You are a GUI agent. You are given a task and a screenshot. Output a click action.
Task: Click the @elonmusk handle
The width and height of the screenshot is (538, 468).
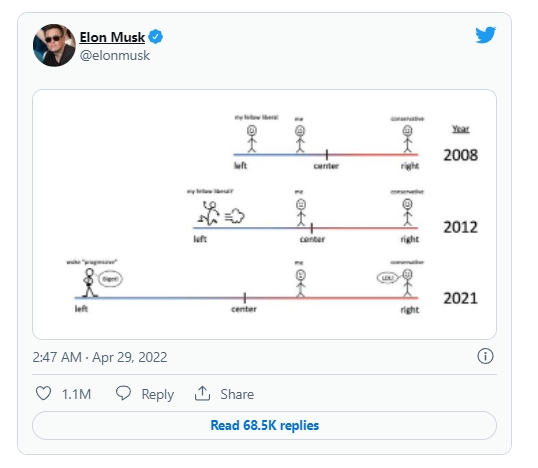115,55
